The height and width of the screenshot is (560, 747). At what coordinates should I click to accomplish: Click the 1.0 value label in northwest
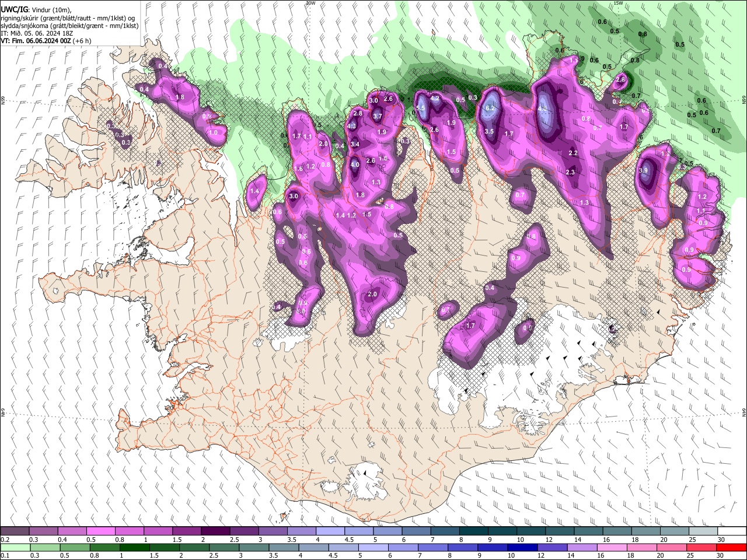(x=214, y=132)
